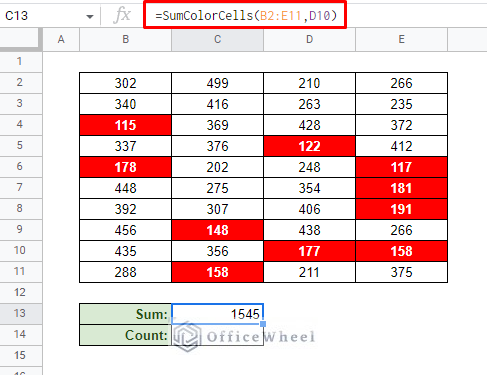Click cell containing 235

pos(401,104)
